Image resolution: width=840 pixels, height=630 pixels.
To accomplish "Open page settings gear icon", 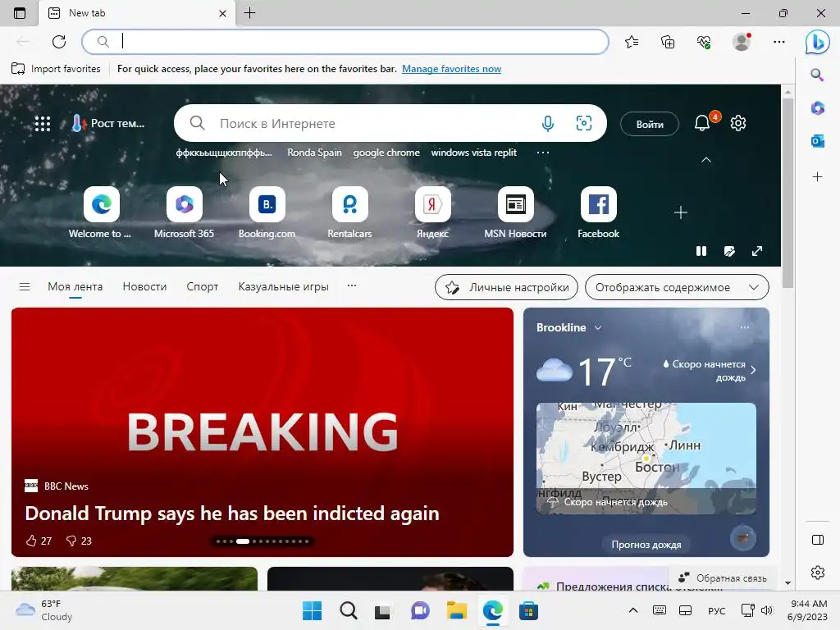I will 738,123.
